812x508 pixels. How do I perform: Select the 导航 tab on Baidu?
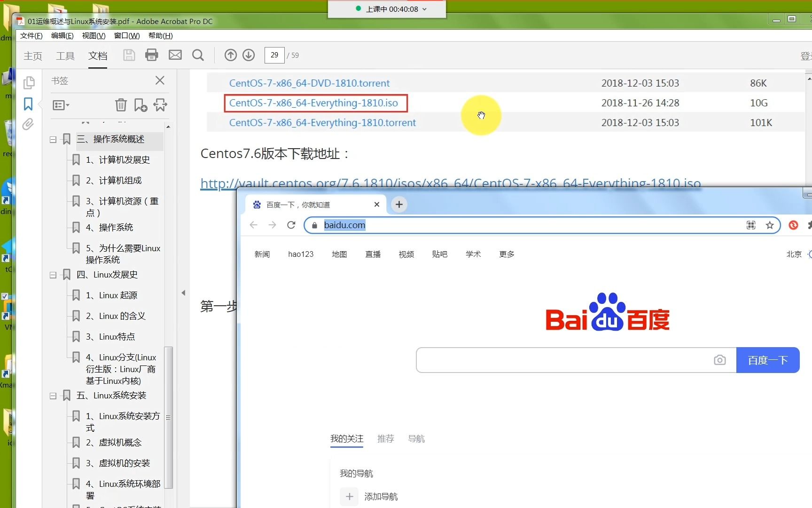click(416, 438)
